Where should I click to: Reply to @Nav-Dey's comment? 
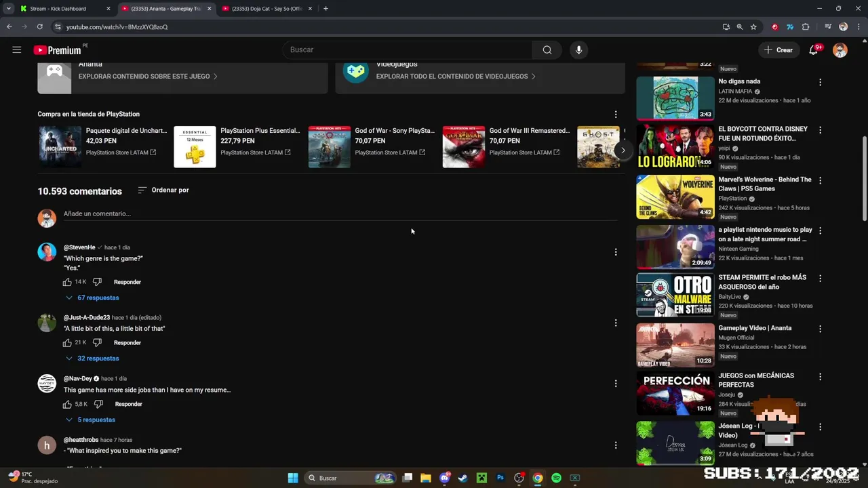(x=128, y=404)
